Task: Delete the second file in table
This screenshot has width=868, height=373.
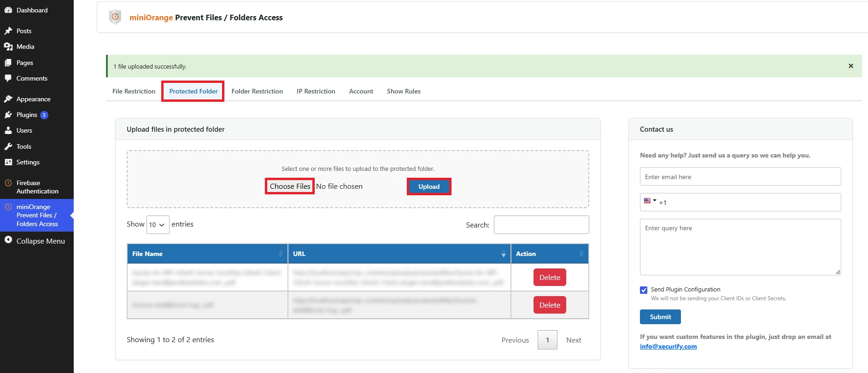Action: pyautogui.click(x=550, y=305)
